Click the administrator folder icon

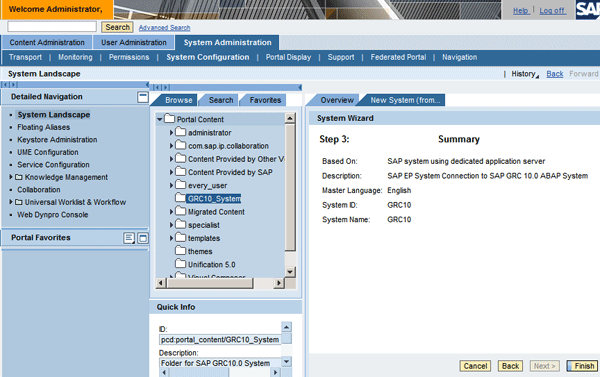click(181, 132)
